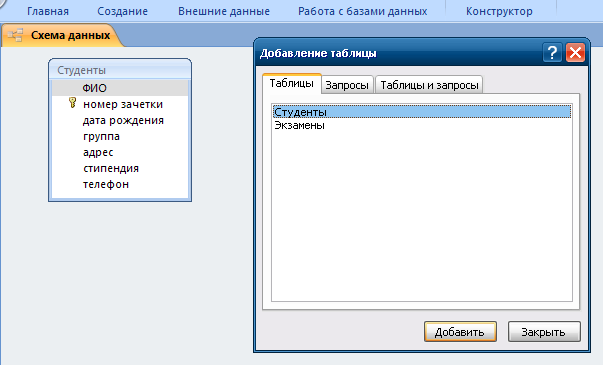Screen dimensions: 603x365
Task: Open help with the question mark button
Action: (552, 53)
